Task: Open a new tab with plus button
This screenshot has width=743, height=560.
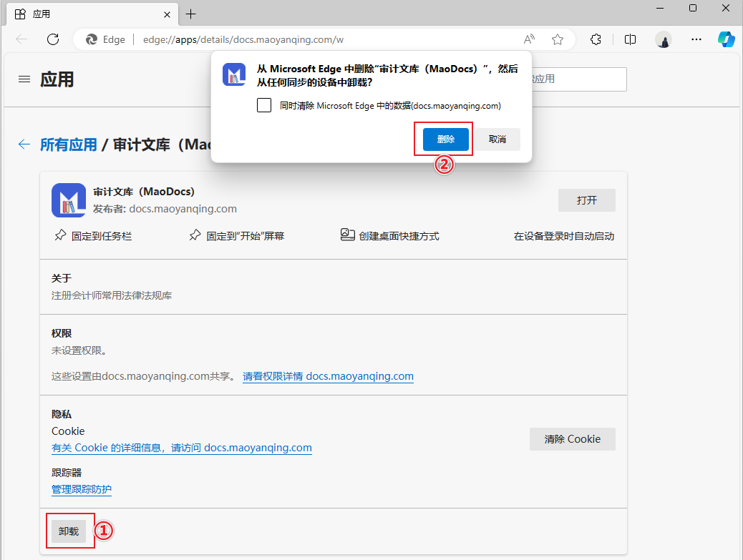Action: 191,14
